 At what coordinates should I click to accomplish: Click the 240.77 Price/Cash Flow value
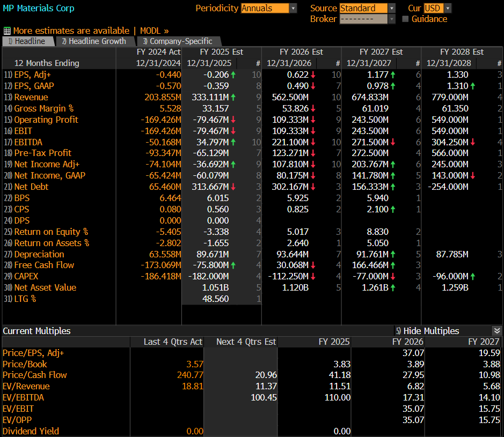tap(190, 375)
